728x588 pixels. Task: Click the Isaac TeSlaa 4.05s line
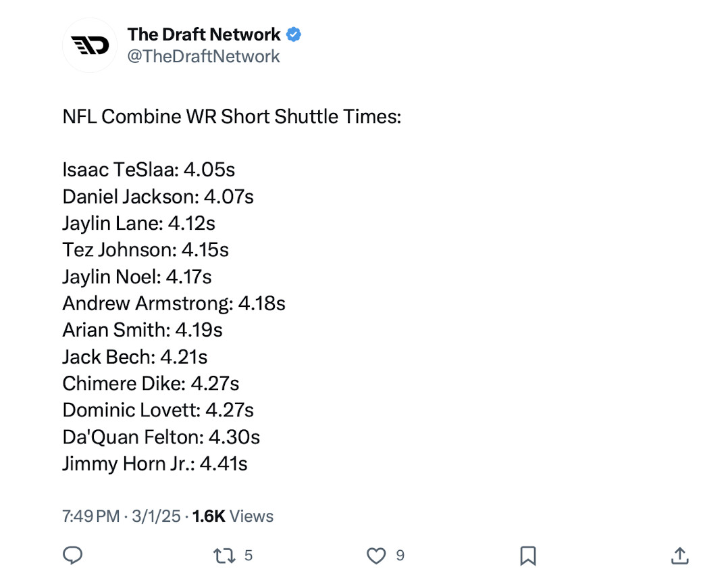149,170
